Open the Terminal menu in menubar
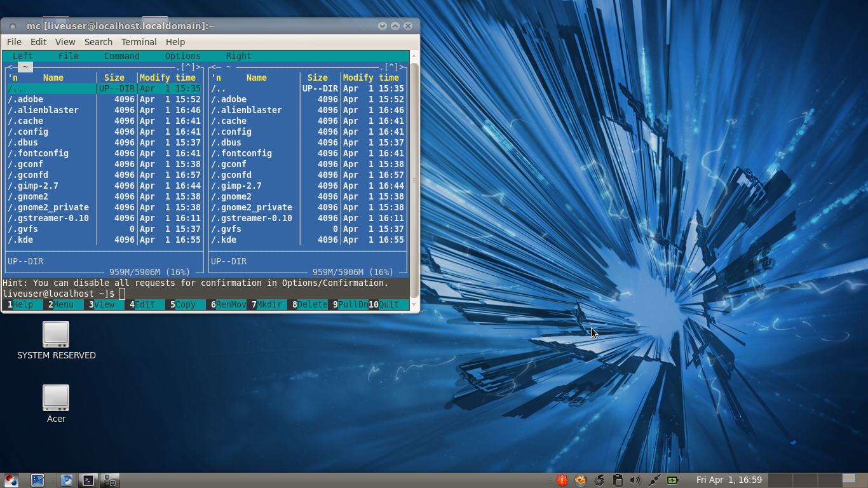Image resolution: width=868 pixels, height=488 pixels. click(139, 42)
